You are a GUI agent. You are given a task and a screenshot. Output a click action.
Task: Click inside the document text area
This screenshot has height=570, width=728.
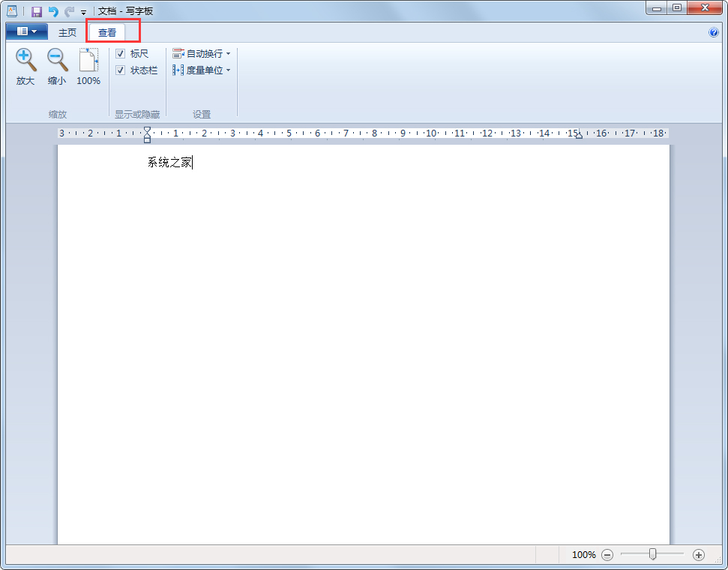click(x=337, y=300)
